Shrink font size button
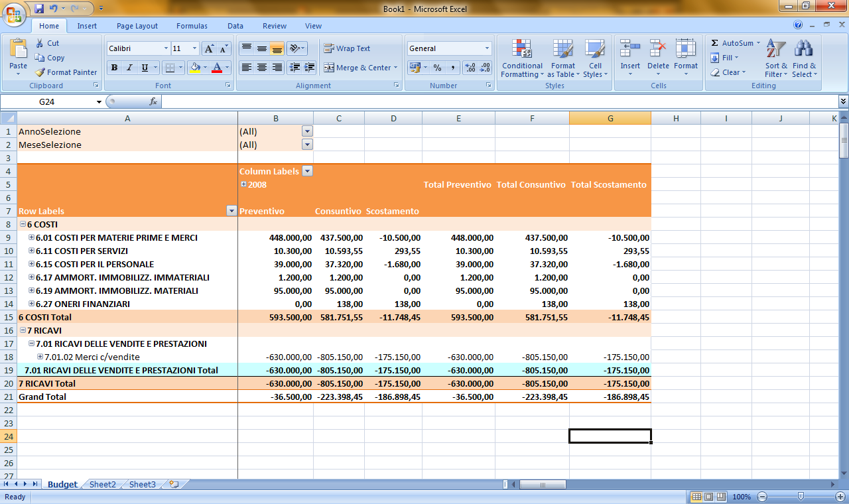Screen dimensions: 849x504 [x=224, y=48]
